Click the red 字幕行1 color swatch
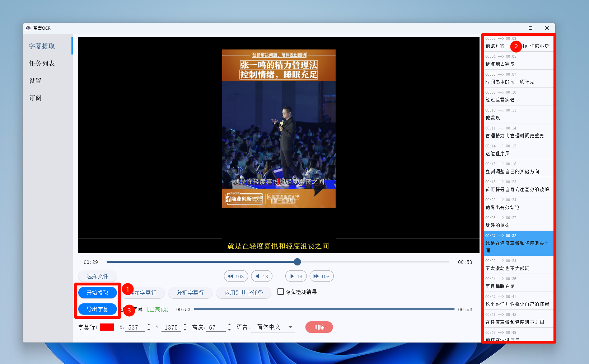This screenshot has height=364, width=589. click(x=107, y=327)
